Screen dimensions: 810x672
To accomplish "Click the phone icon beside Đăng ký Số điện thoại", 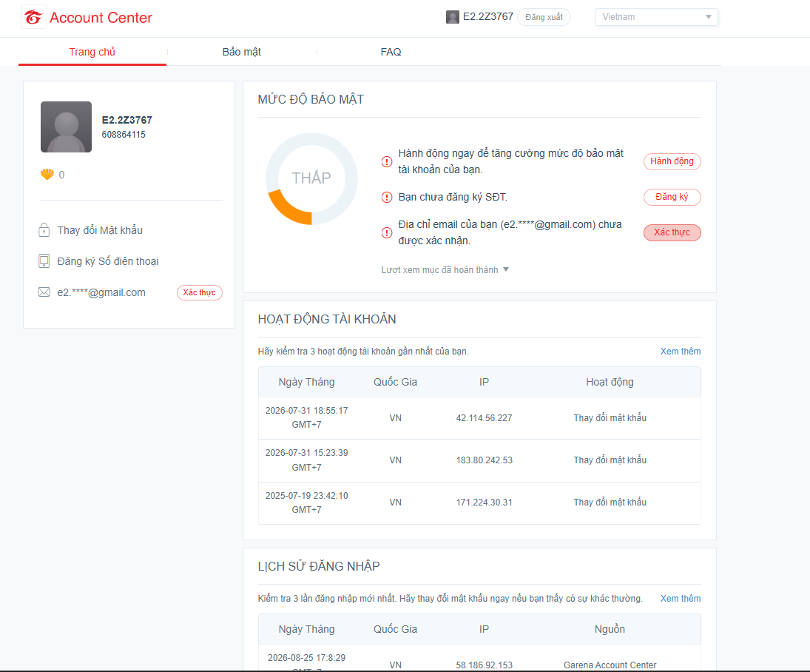I will 44,261.
